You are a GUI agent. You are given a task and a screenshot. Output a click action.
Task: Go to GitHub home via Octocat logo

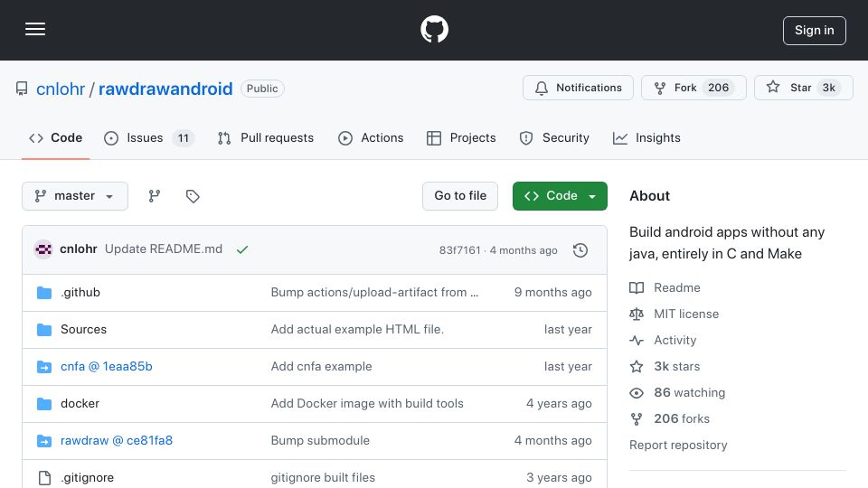[434, 29]
